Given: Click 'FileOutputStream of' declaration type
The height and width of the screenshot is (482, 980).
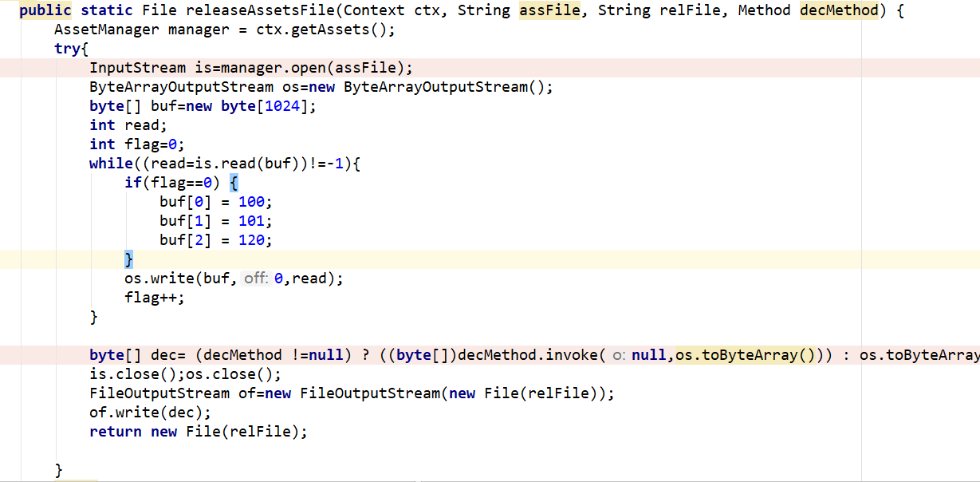Looking at the screenshot, I should [163, 393].
